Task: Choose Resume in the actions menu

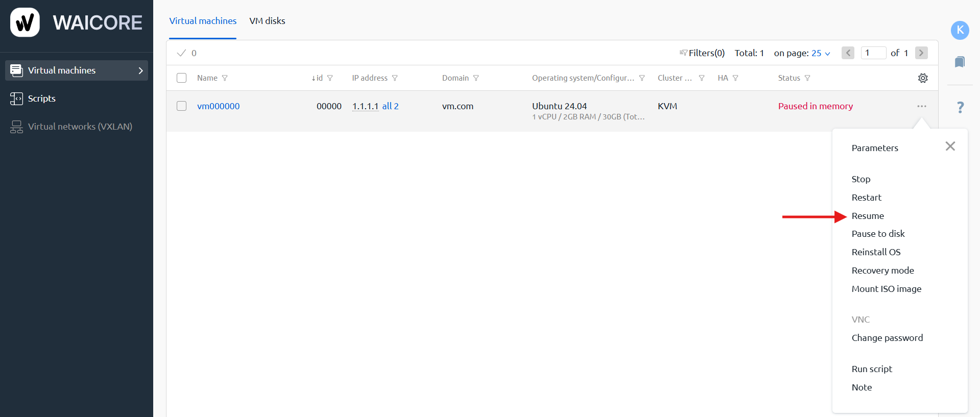Action: [868, 216]
